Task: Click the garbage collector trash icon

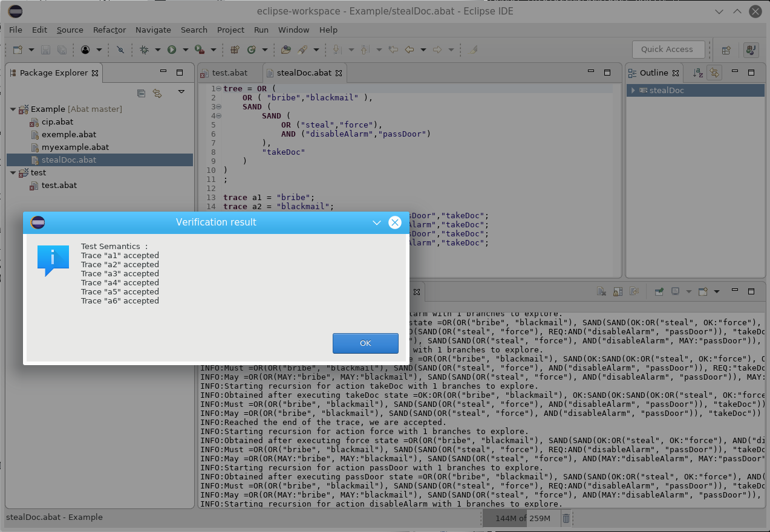Action: [566, 518]
